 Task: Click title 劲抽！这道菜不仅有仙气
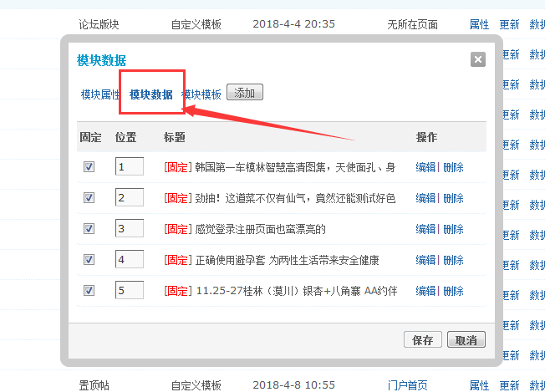point(295,198)
